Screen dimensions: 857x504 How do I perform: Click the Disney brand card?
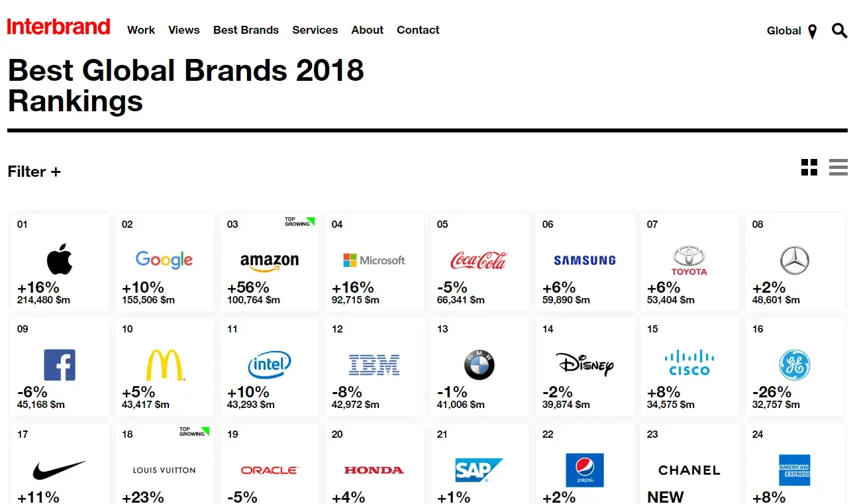585,366
